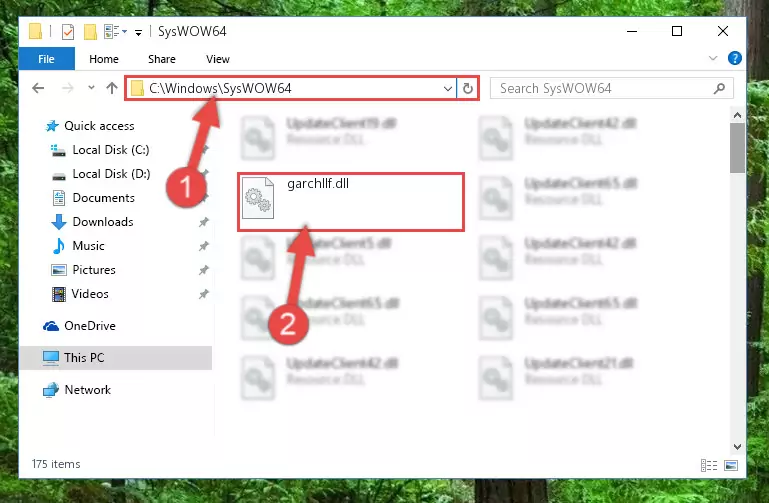Screen dimensions: 769x503
Task: Click the OneDrive cloud icon
Action: click(51, 327)
